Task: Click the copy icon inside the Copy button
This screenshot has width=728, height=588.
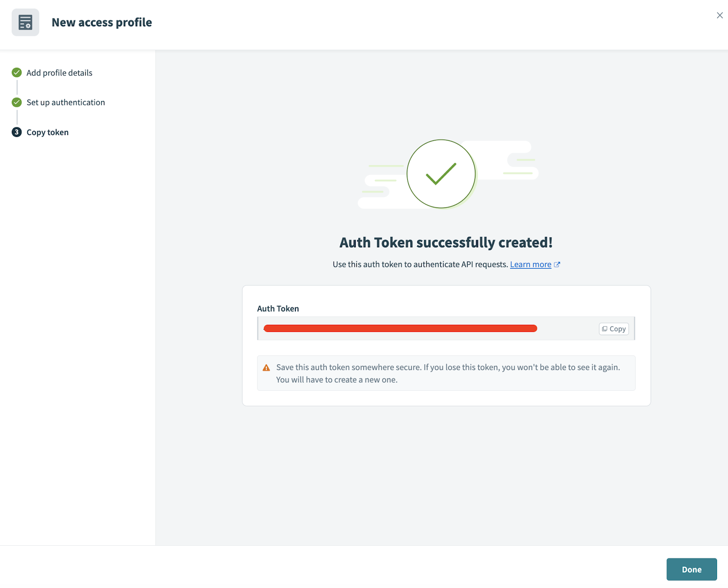Action: click(x=605, y=328)
